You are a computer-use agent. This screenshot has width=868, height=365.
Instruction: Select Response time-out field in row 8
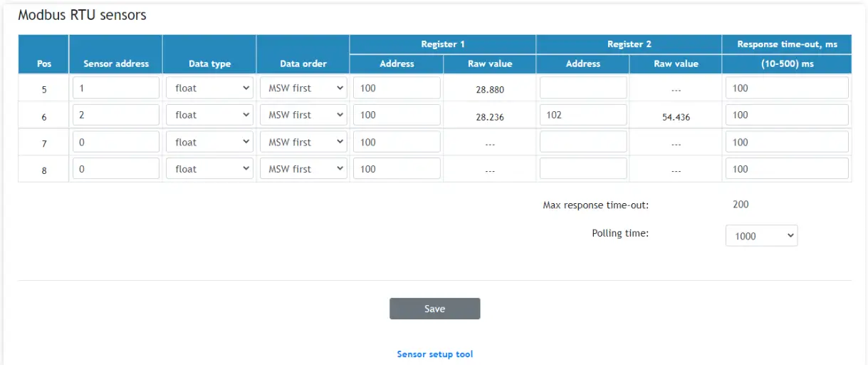(x=787, y=169)
